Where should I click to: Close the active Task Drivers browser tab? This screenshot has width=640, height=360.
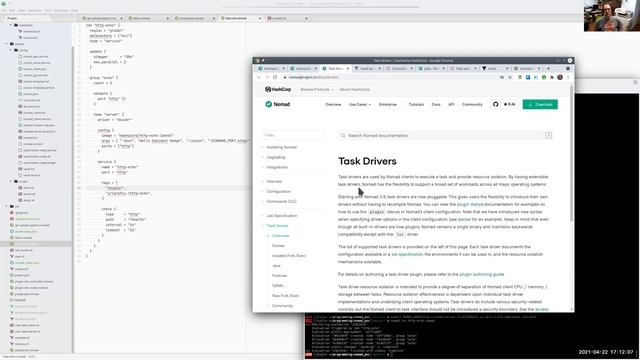coord(348,69)
